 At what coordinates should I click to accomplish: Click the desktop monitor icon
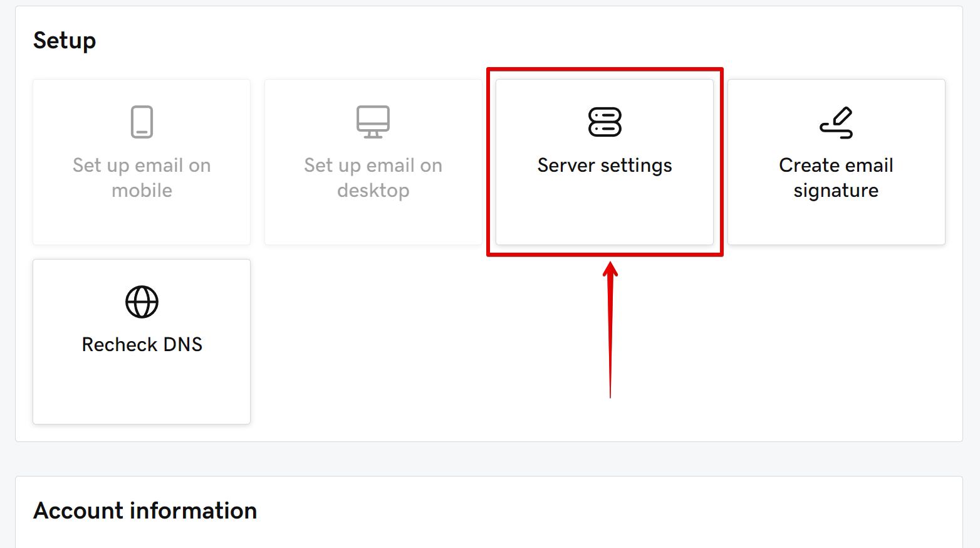373,122
